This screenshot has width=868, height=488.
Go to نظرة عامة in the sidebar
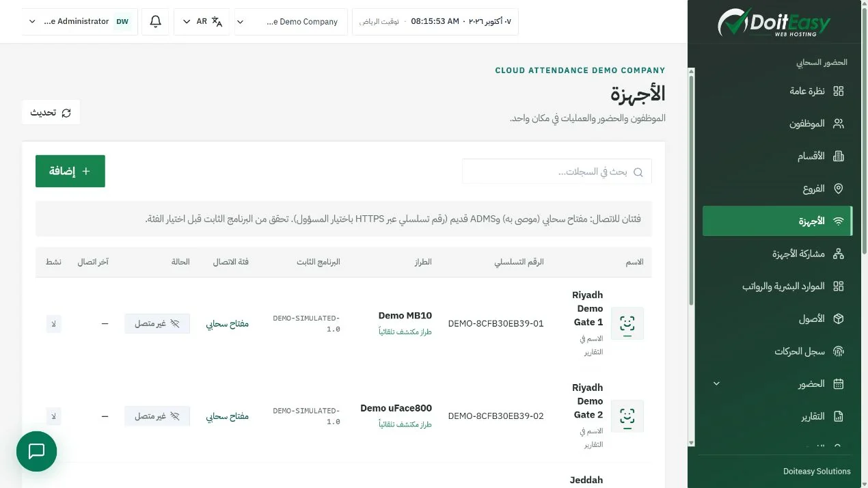tap(778, 91)
